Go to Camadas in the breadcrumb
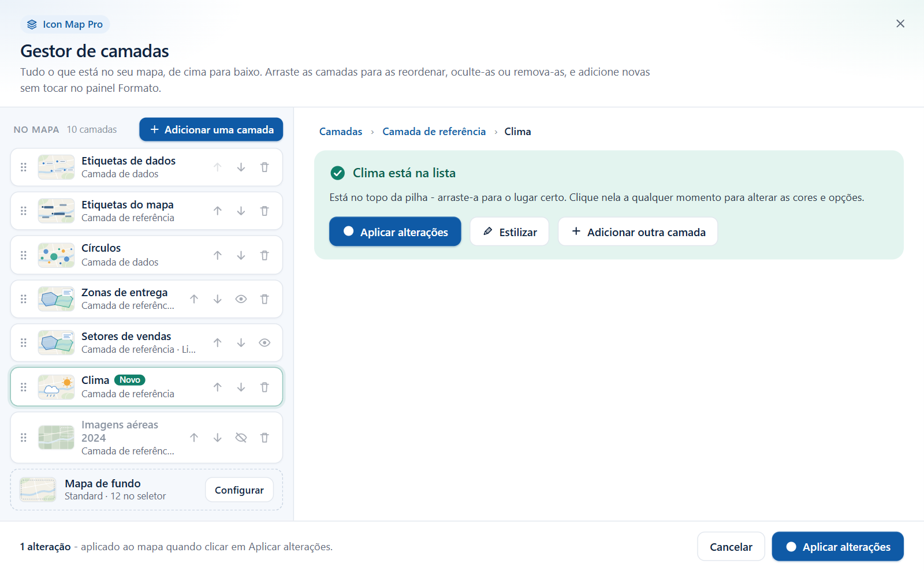924x571 pixels. click(341, 132)
